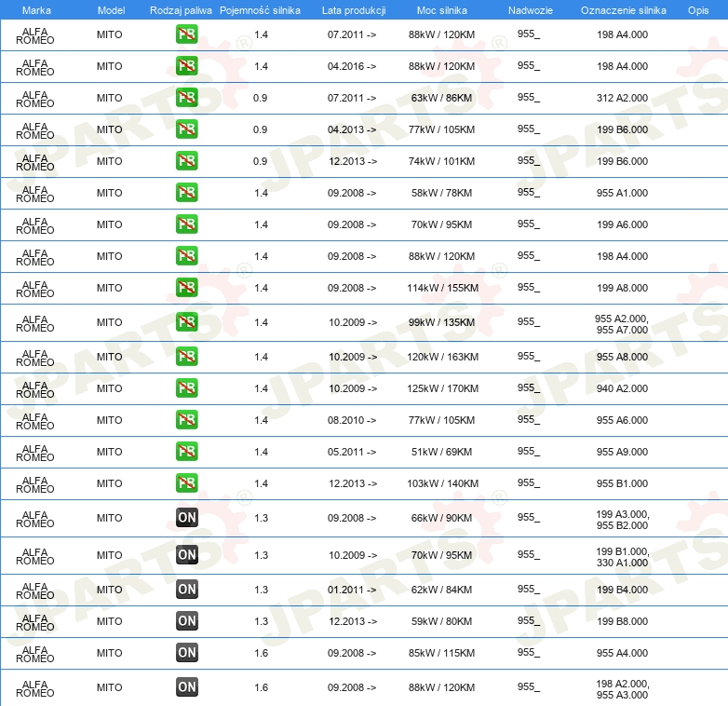The width and height of the screenshot is (728, 706).
Task: Select the petrol icon in the 125kW / 170KM row
Action: (x=186, y=387)
